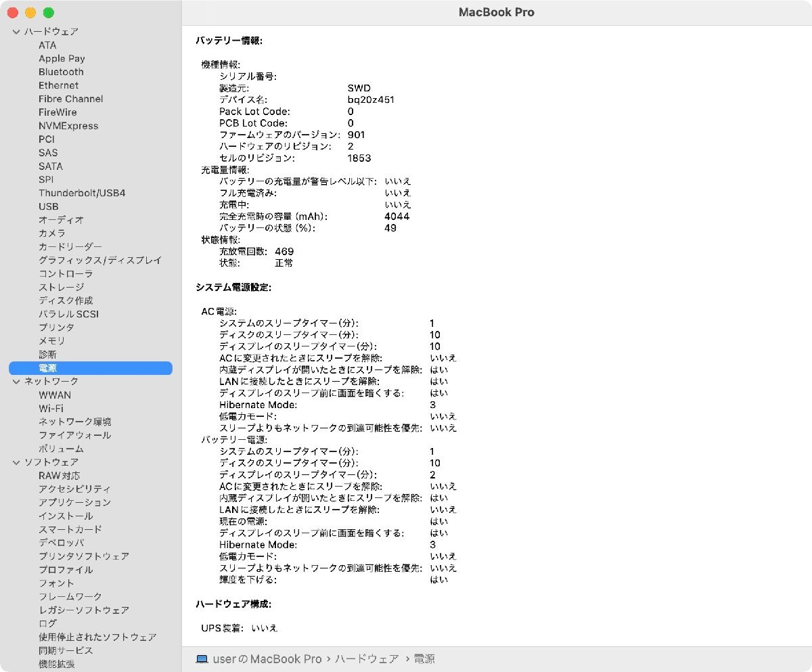
Task: Select Ethernet in the sidebar
Action: [58, 85]
